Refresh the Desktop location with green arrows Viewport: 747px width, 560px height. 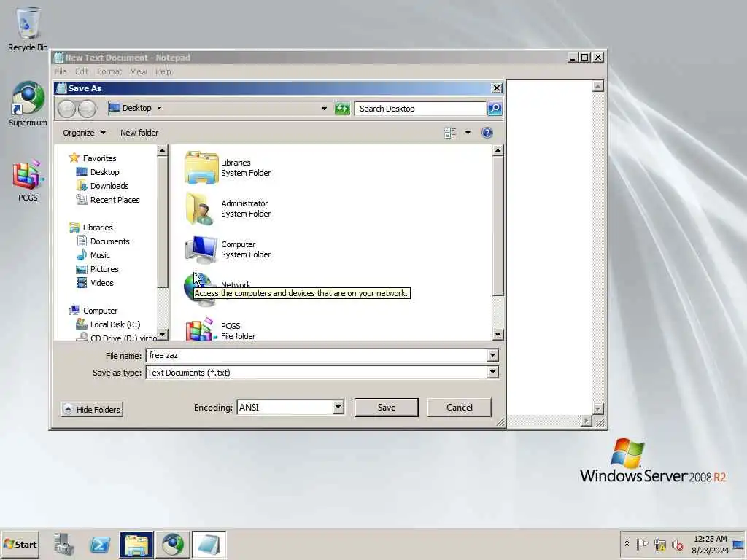click(x=342, y=109)
